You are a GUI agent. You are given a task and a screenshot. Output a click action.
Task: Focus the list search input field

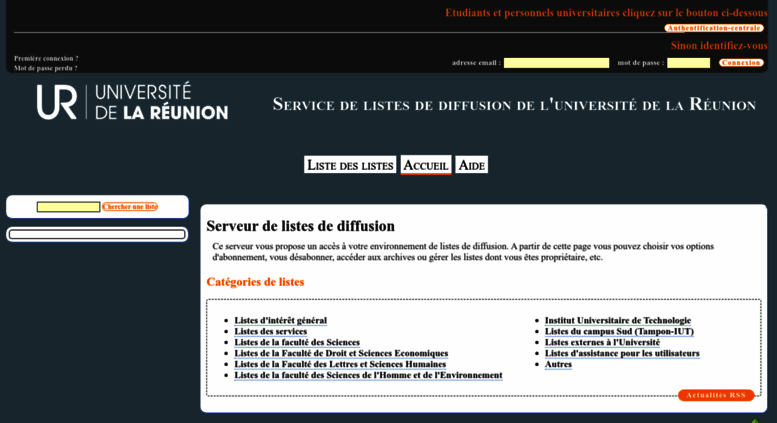(x=68, y=207)
